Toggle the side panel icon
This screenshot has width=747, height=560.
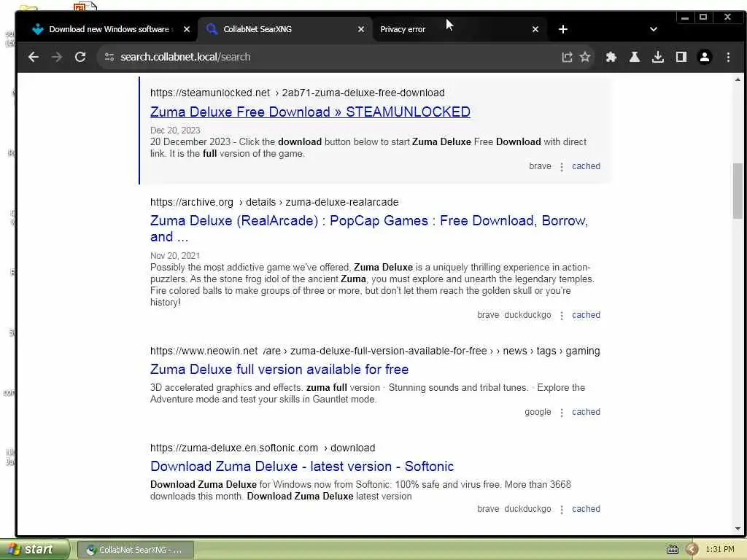681,57
